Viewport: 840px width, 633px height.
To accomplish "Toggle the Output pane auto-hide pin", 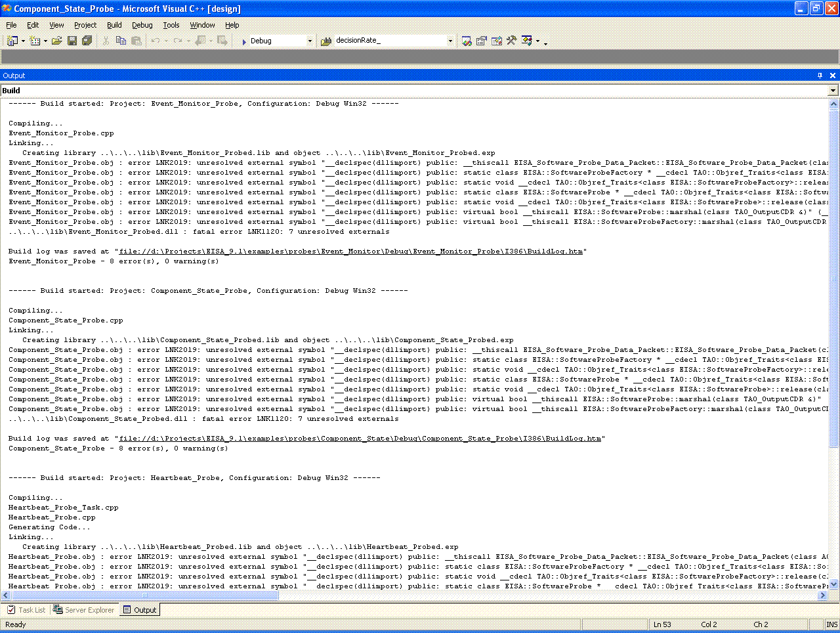I will (x=820, y=76).
